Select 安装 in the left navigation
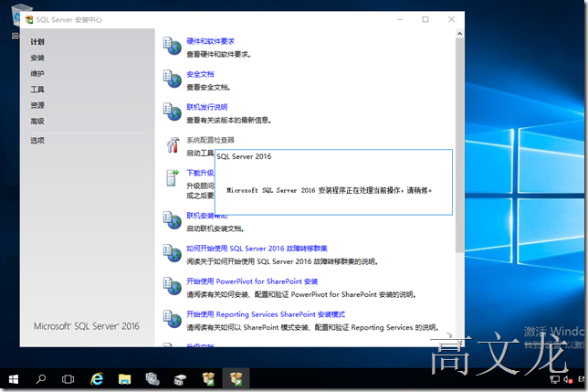Viewport: 588px width, 392px height. click(37, 58)
